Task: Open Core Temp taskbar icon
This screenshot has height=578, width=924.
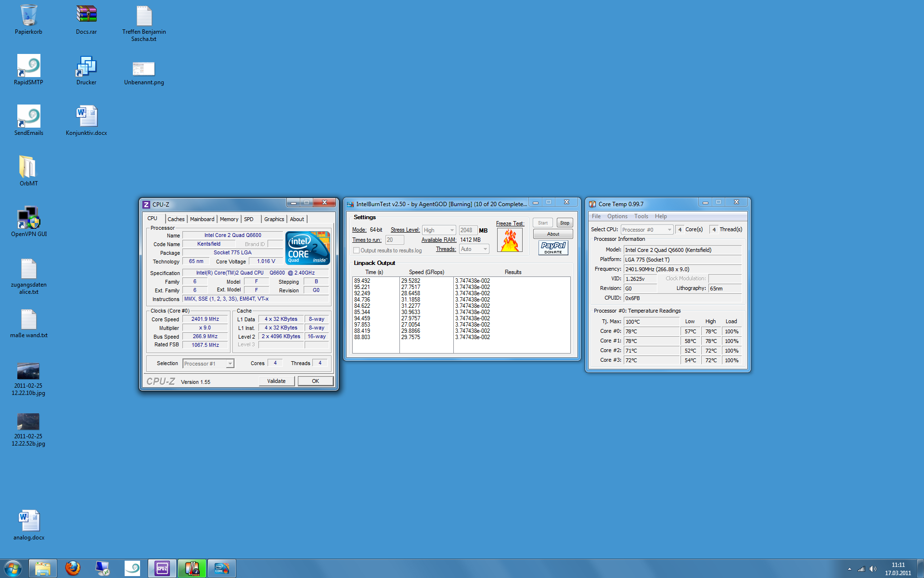Action: point(192,568)
